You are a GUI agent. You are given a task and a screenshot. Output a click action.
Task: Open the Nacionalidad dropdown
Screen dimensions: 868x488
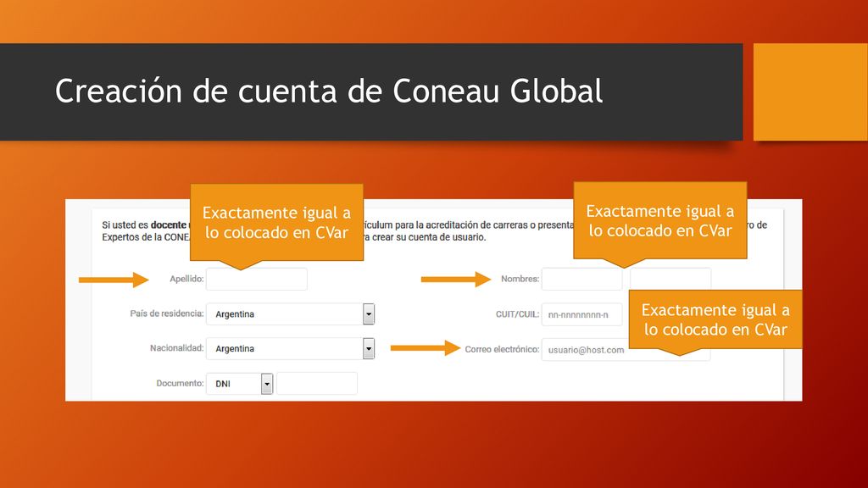coord(290,348)
